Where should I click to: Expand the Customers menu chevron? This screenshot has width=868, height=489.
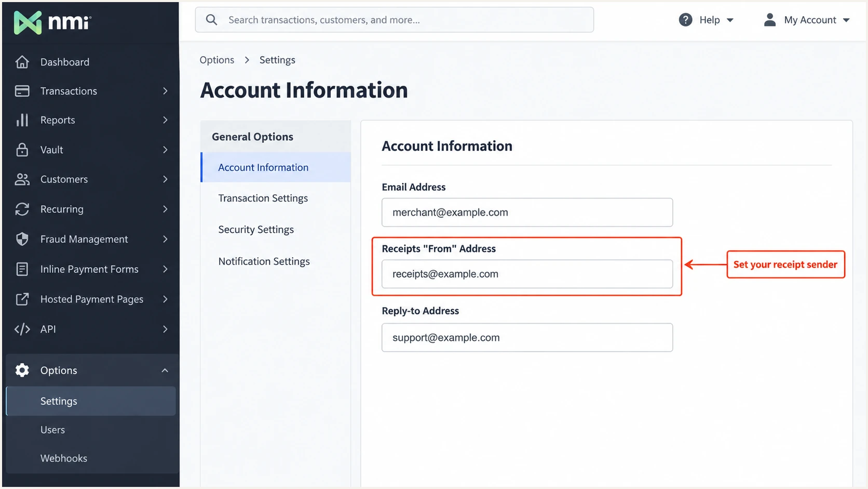(165, 179)
